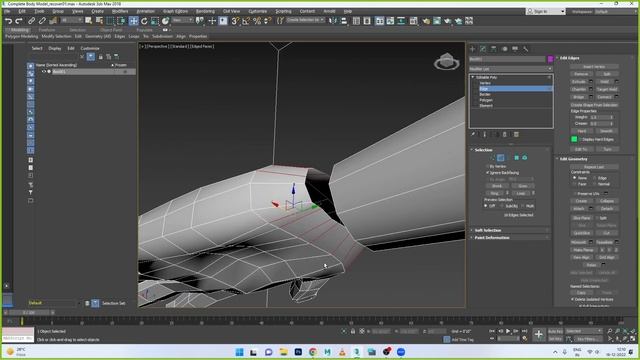Click the Pin Stack icon
The image size is (640, 360).
473,134
